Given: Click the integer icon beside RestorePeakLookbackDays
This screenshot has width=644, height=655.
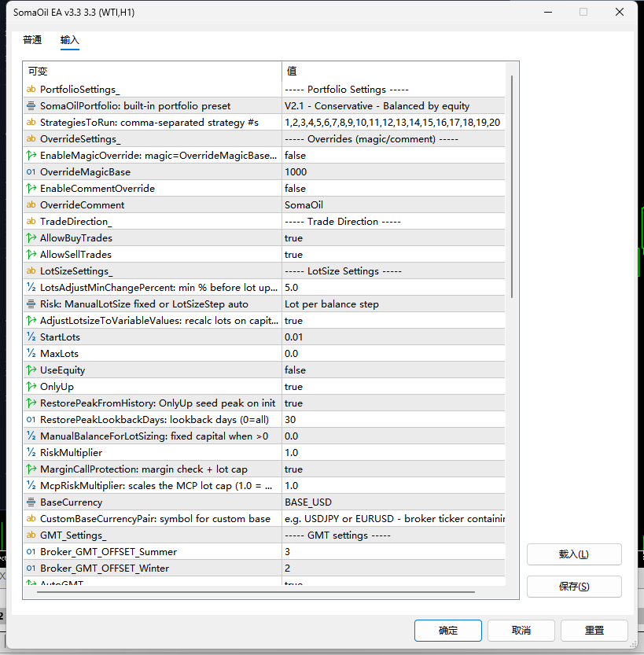Looking at the screenshot, I should (31, 419).
